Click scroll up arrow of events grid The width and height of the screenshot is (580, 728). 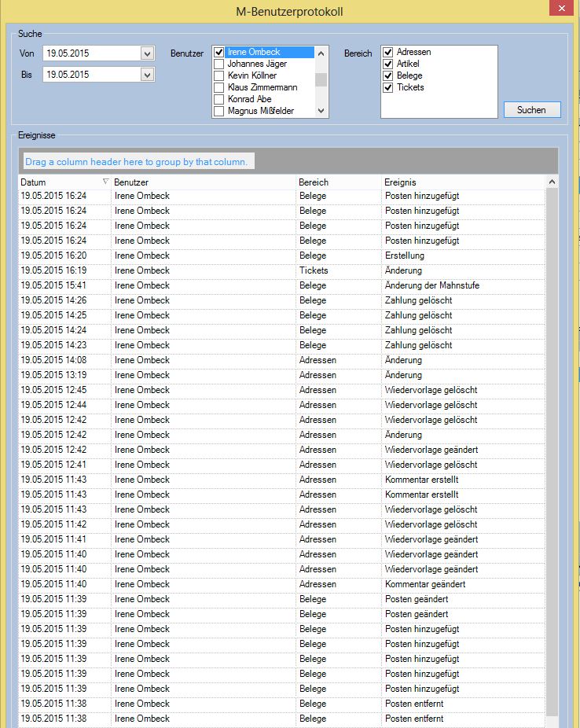pyautogui.click(x=552, y=182)
